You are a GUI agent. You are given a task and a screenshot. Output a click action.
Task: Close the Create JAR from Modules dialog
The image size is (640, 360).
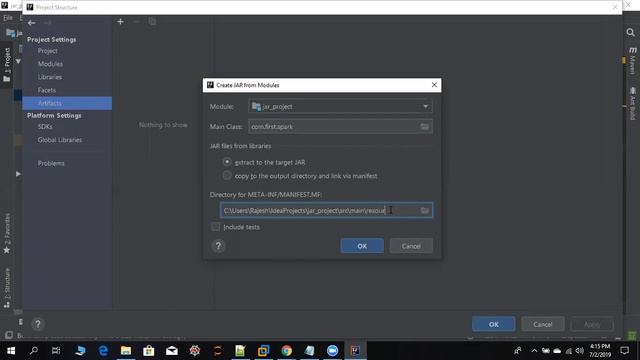pyautogui.click(x=434, y=85)
